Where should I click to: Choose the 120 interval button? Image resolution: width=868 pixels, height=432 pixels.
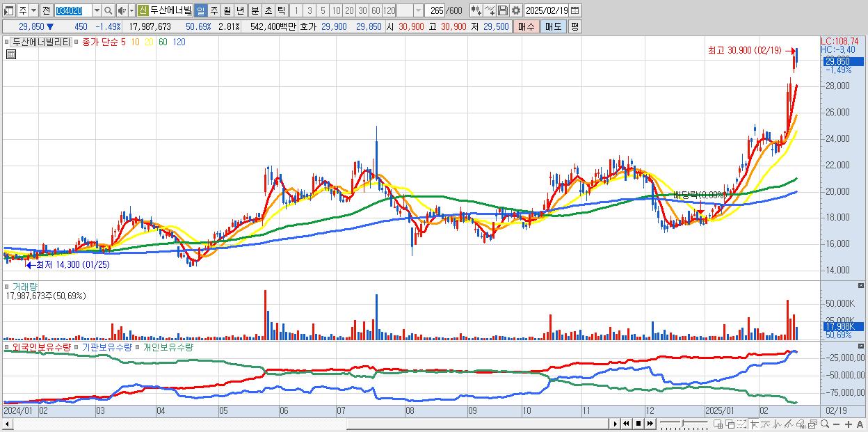[389, 11]
